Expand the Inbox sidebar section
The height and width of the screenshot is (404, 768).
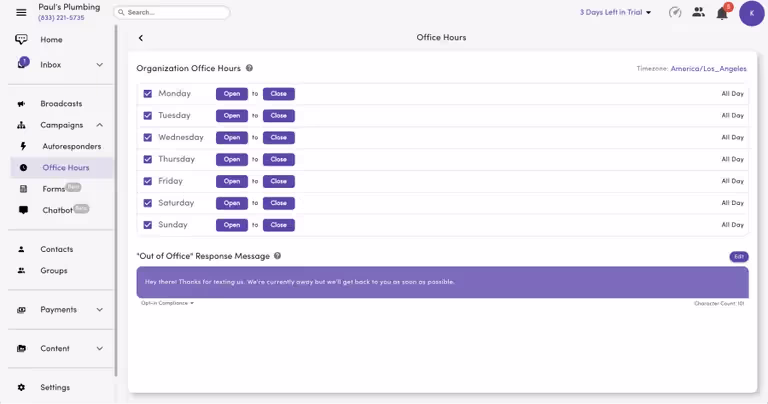99,65
